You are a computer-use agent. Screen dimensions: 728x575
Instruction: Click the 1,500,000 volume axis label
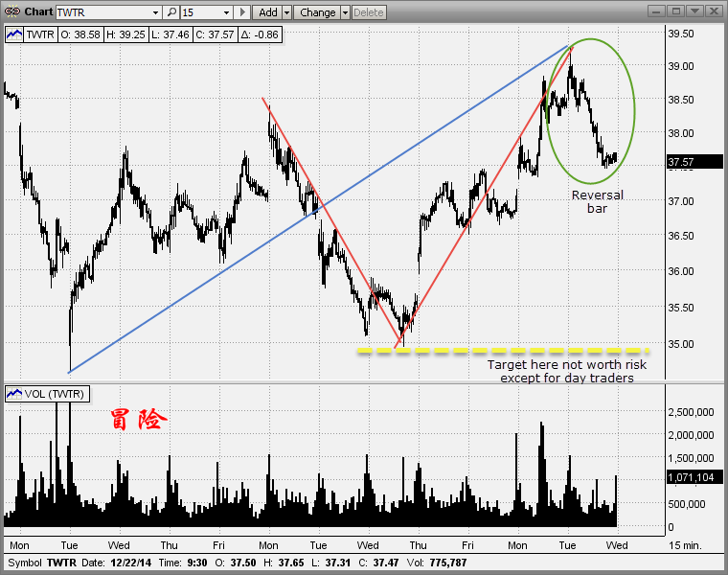click(691, 458)
